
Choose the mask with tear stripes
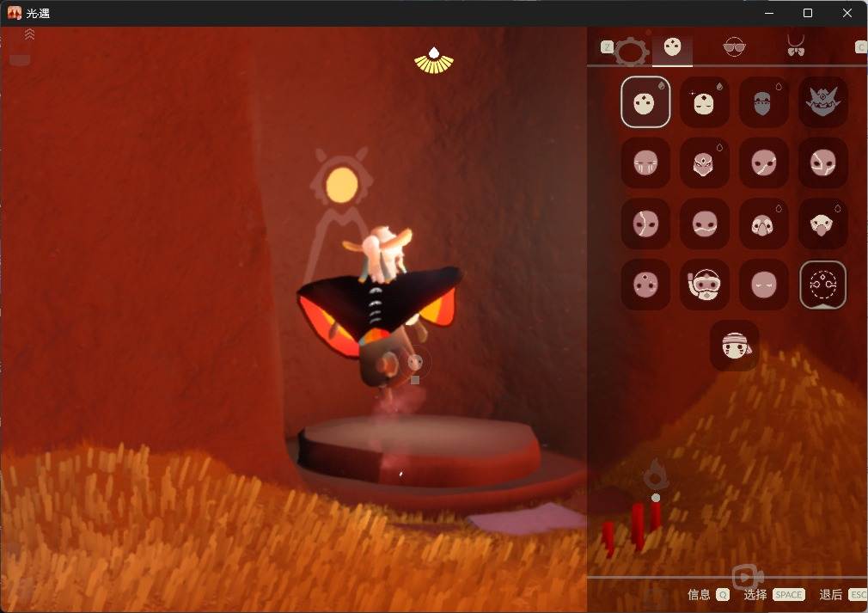[645, 162]
